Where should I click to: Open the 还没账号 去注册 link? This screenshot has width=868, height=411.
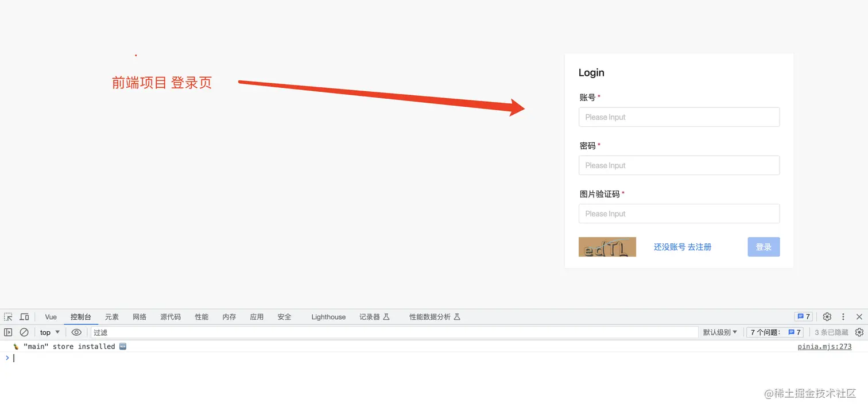pyautogui.click(x=683, y=247)
